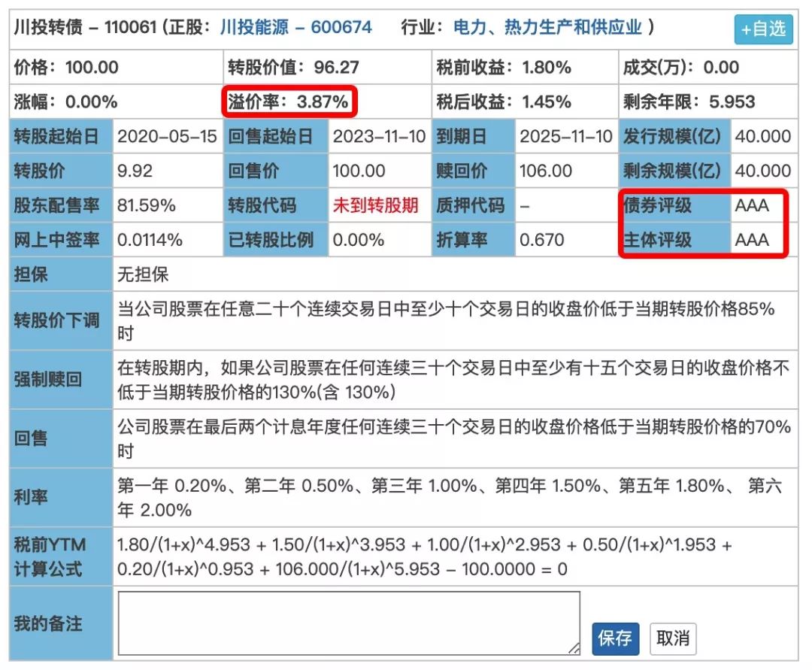Click the 无担保 guarantee value
The height and width of the screenshot is (670, 812).
143,274
